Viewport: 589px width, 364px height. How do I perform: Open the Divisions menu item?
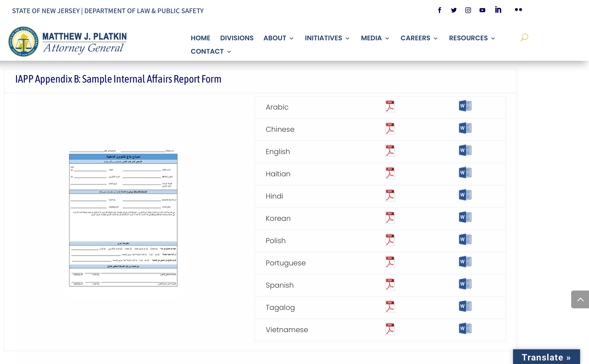237,38
